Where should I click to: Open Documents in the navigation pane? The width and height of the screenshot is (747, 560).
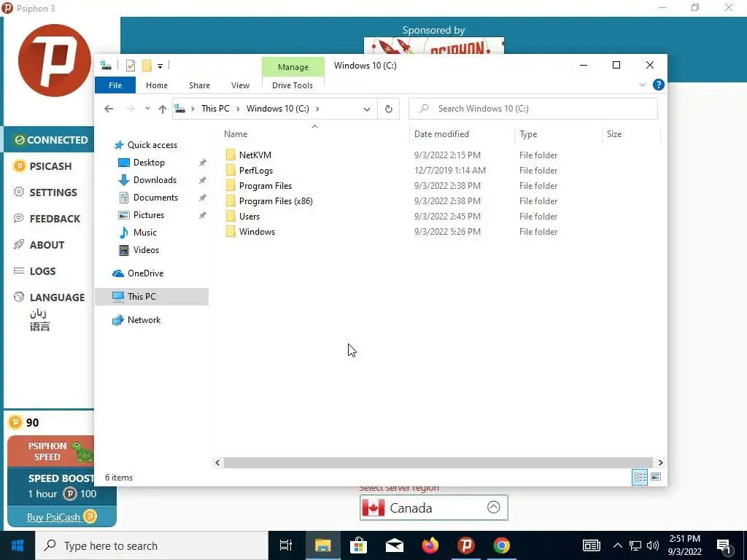pos(155,197)
